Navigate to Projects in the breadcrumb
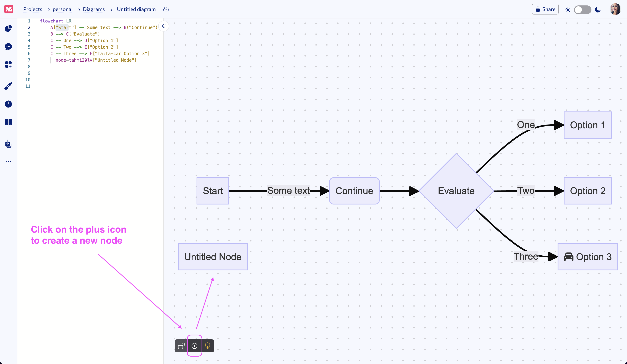Screen dimensions: 627x364 click(x=33, y=9)
